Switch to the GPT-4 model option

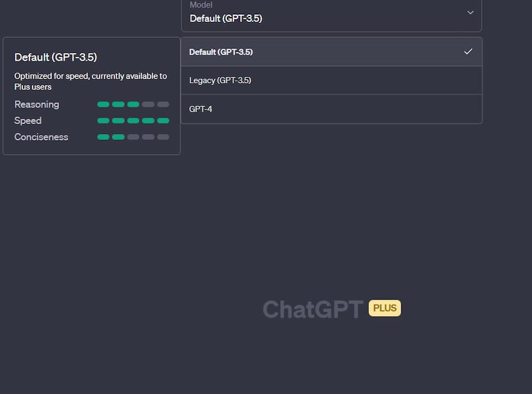coord(200,109)
